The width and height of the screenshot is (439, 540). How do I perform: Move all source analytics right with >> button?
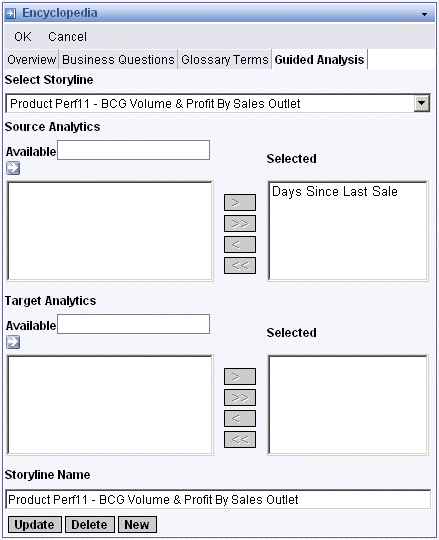(x=240, y=224)
